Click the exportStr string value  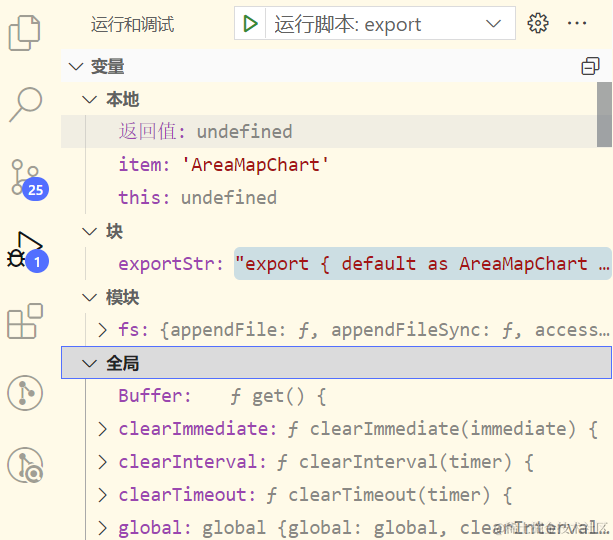423,264
